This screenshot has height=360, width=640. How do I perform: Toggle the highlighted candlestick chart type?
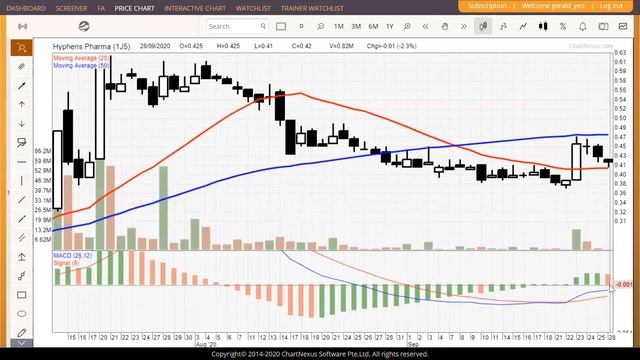(483, 26)
